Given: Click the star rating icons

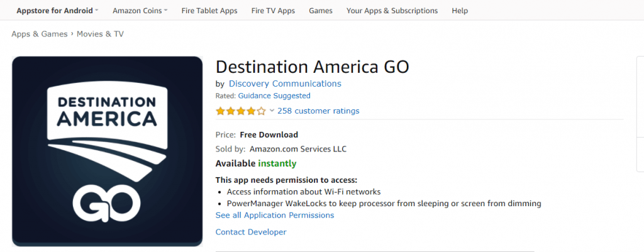Looking at the screenshot, I should click(241, 111).
